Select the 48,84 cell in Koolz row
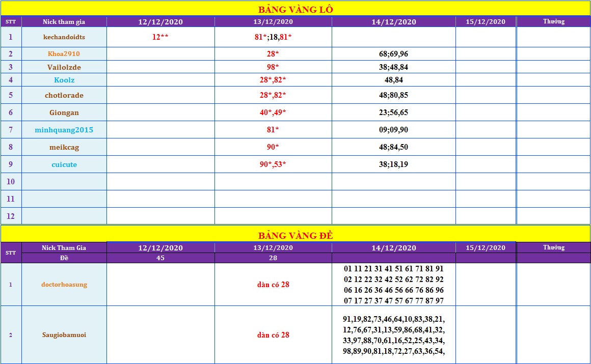Screen dimensions: 591x364 coord(394,80)
